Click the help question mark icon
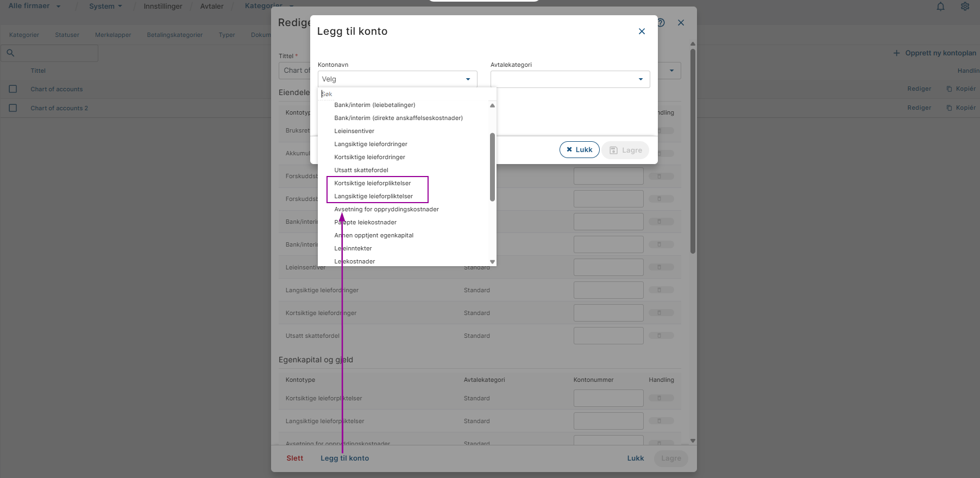 (x=661, y=23)
